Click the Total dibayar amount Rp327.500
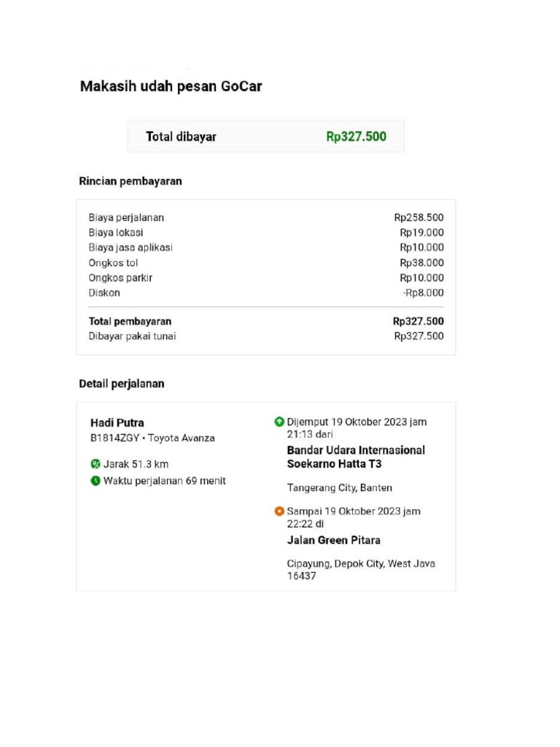The image size is (560, 747). (356, 136)
